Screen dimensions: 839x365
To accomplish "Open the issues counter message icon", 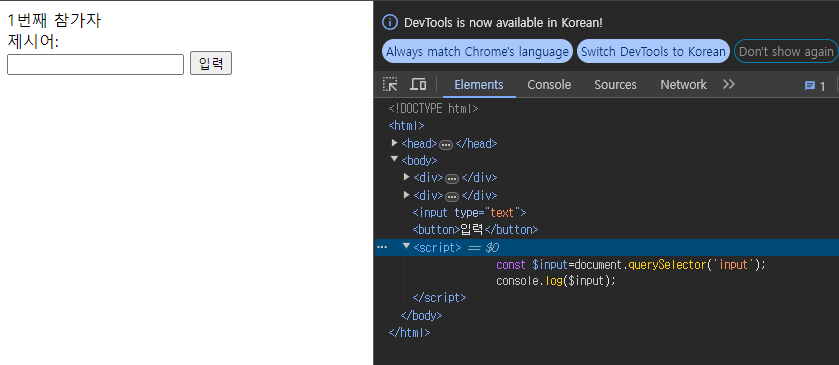I will click(x=815, y=86).
